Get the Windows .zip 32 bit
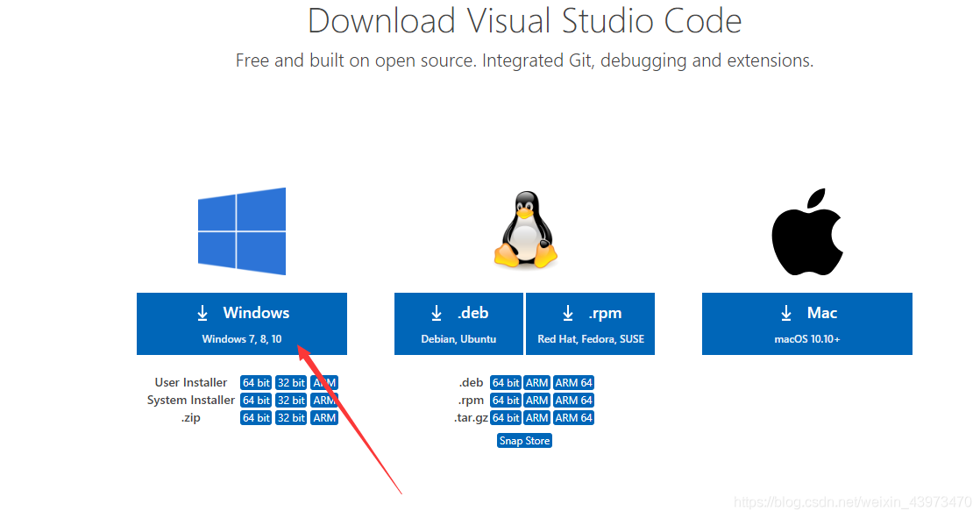980x518 pixels. [x=291, y=417]
